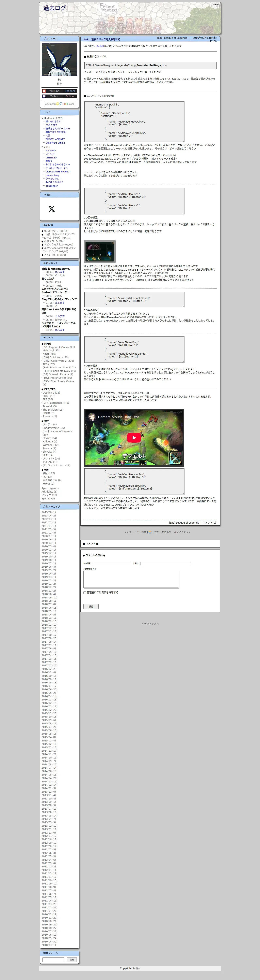
Task: Click the 過去ログ blog title
Action: tap(54, 8)
